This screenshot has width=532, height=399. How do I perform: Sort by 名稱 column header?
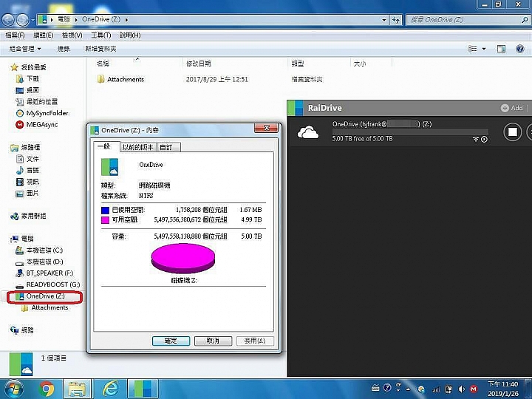click(x=103, y=64)
